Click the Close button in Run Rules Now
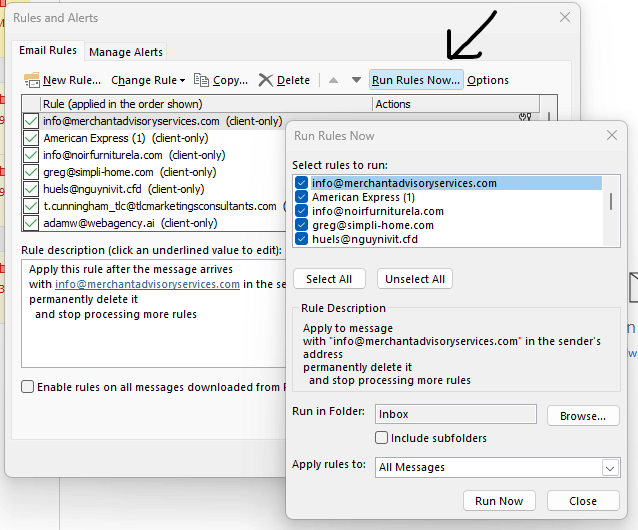This screenshot has width=638, height=530. pyautogui.click(x=583, y=501)
